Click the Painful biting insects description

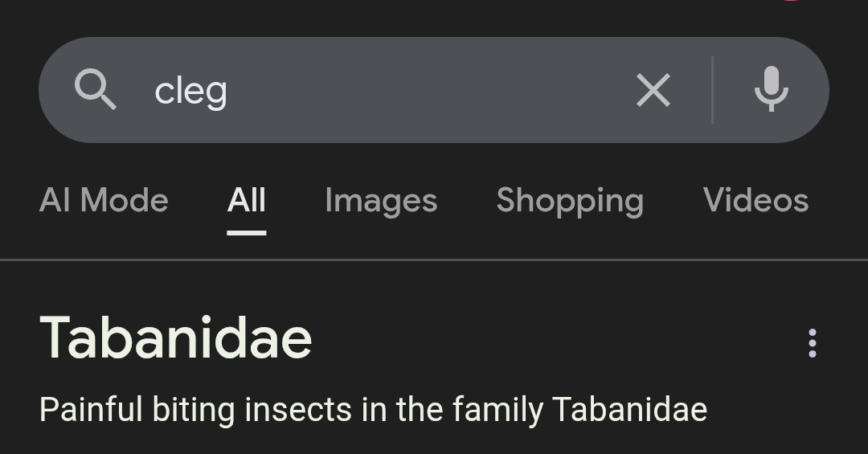373,410
